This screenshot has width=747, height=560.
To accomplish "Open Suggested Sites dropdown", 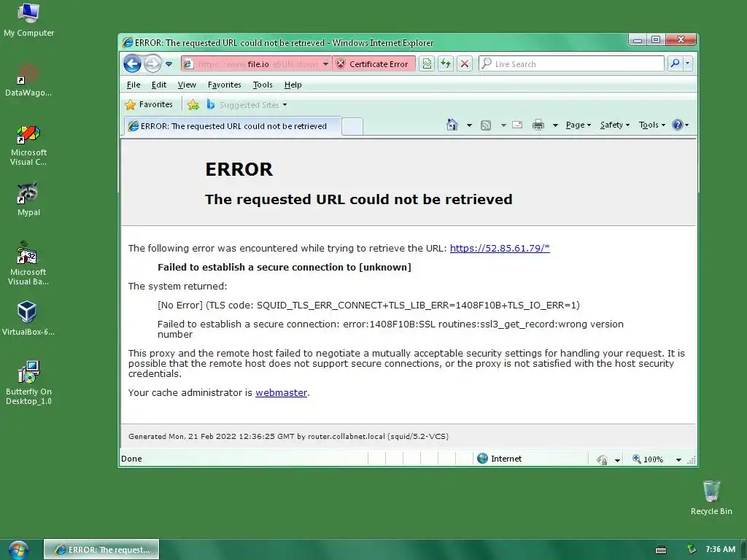I will click(247, 105).
